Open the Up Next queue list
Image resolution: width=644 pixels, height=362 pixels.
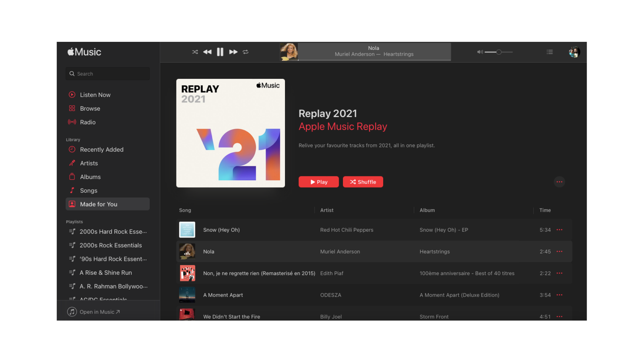[x=550, y=52]
